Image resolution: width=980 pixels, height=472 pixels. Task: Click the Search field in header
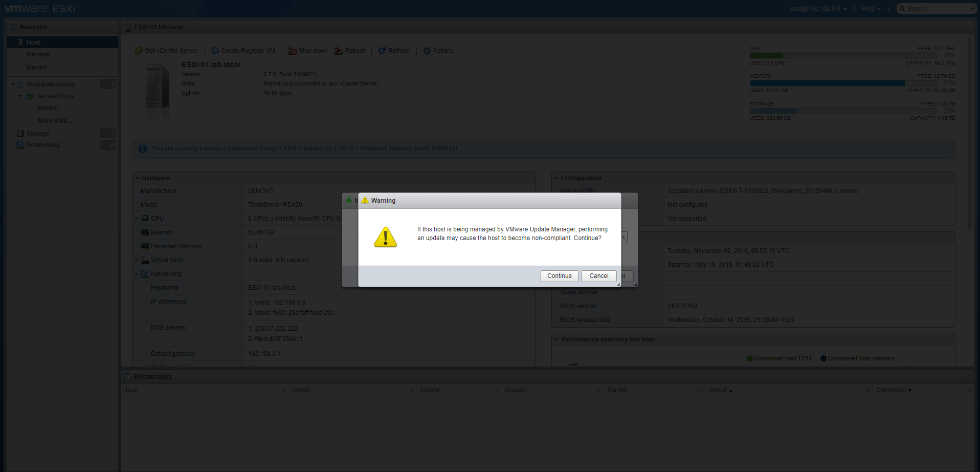coord(936,9)
